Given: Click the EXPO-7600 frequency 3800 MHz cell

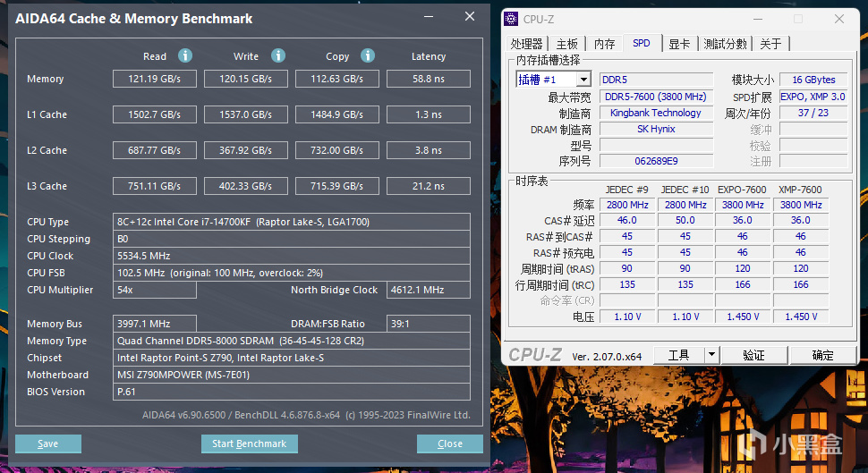Looking at the screenshot, I should [x=743, y=205].
